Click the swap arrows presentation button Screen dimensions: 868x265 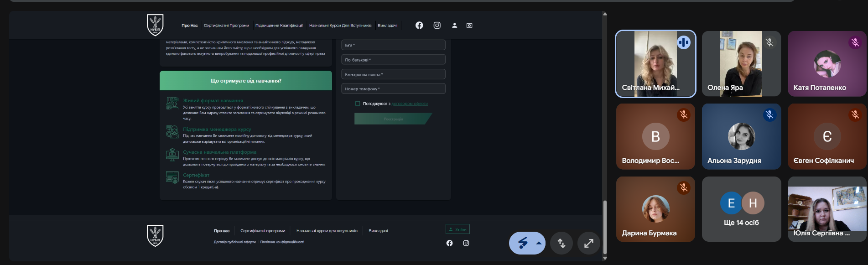point(561,243)
